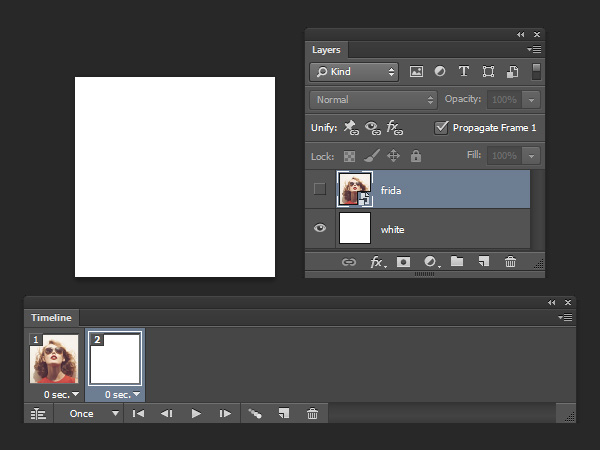Toggle Propagate Frame 1 checkbox
This screenshot has height=450, width=600.
(441, 128)
